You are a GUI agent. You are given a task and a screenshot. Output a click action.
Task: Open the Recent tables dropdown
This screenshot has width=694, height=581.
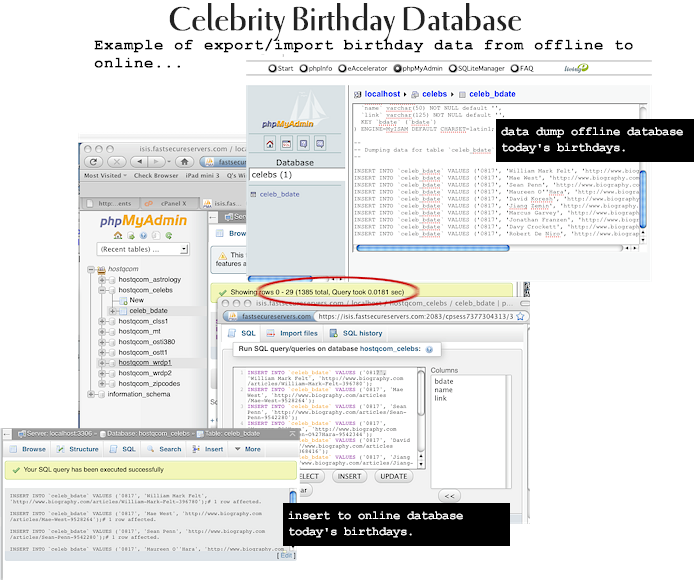pos(143,249)
